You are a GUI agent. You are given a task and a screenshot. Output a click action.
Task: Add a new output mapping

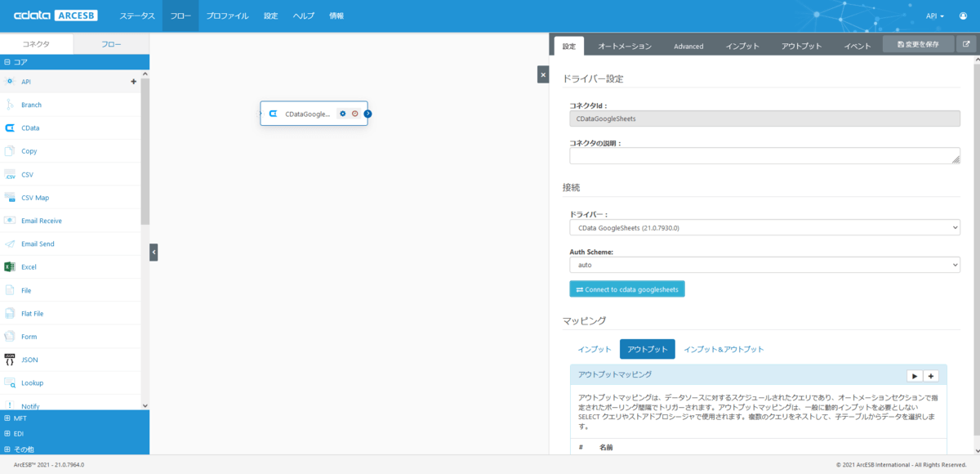[x=931, y=376]
